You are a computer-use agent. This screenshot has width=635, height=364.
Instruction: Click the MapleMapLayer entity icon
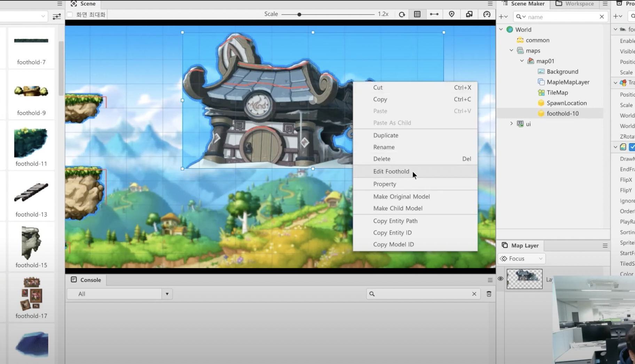[x=541, y=82]
